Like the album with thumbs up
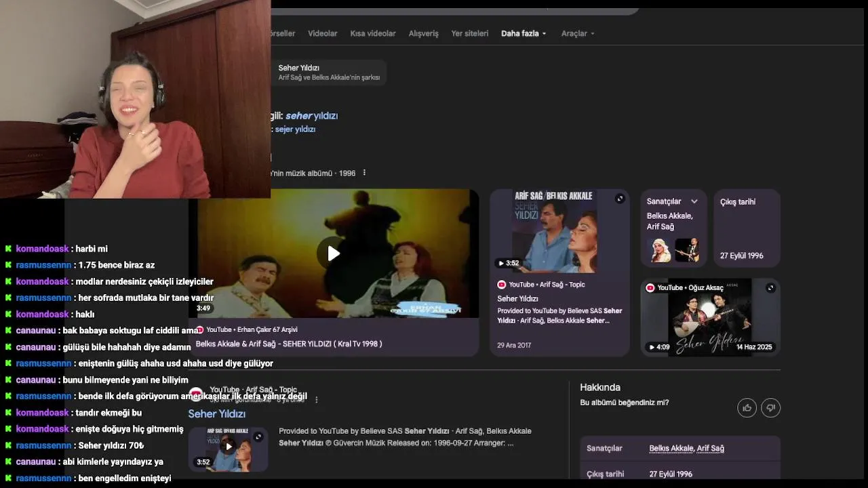The image size is (868, 488). tap(747, 407)
